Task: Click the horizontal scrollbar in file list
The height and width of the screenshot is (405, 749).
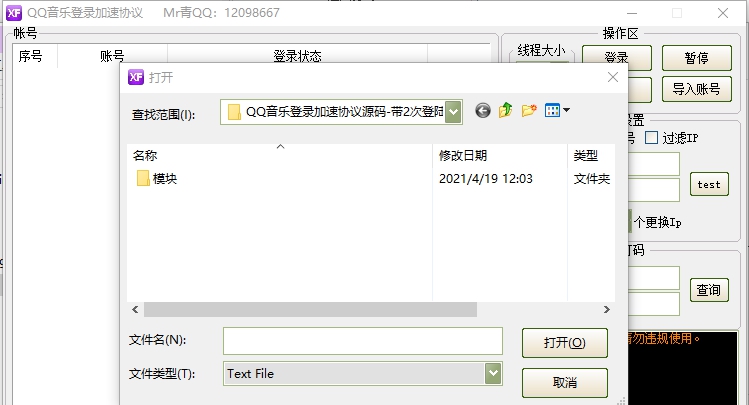Action: coord(310,309)
